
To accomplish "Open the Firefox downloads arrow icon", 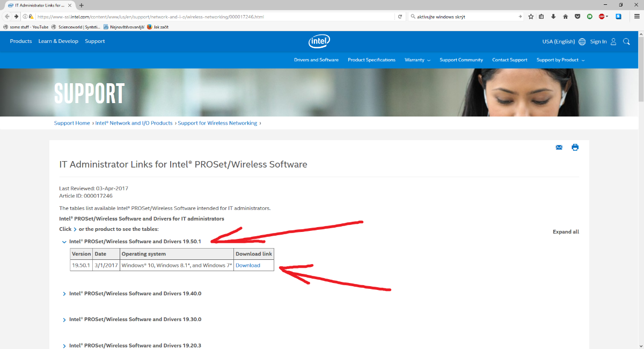I will pyautogui.click(x=553, y=17).
